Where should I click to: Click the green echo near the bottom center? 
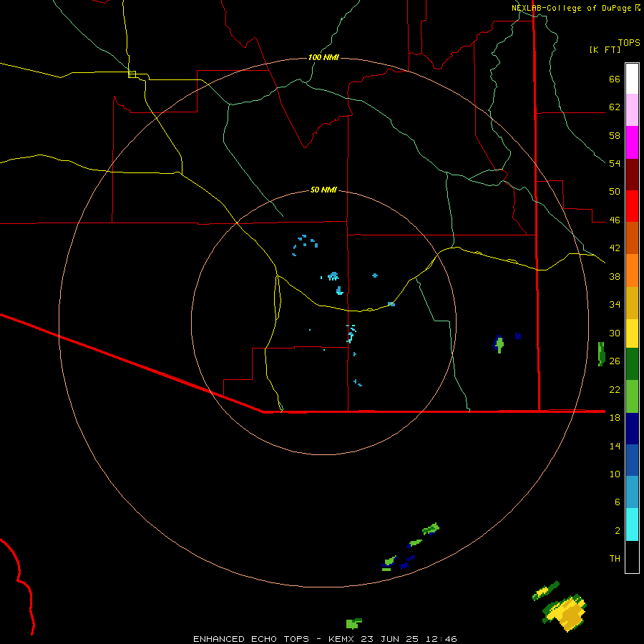coord(353,623)
